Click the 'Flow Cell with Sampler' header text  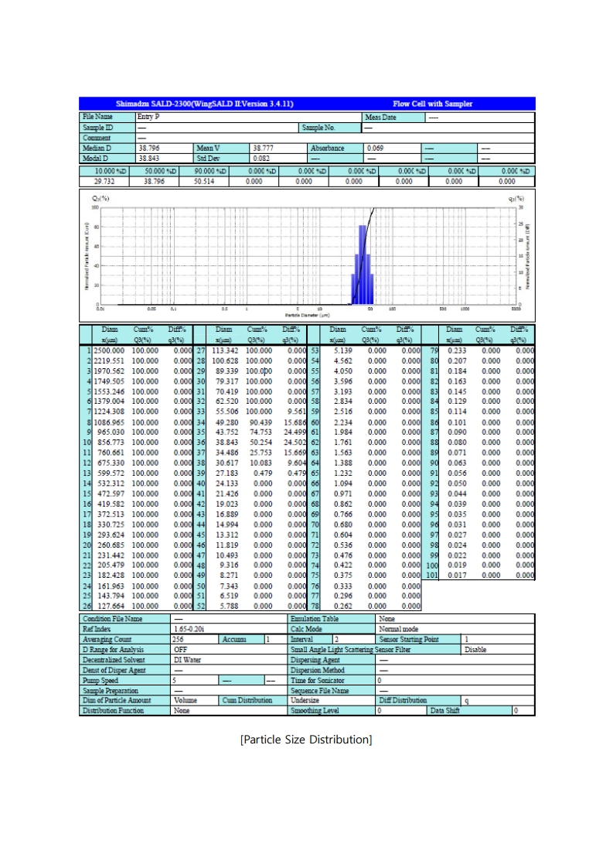pyautogui.click(x=433, y=104)
